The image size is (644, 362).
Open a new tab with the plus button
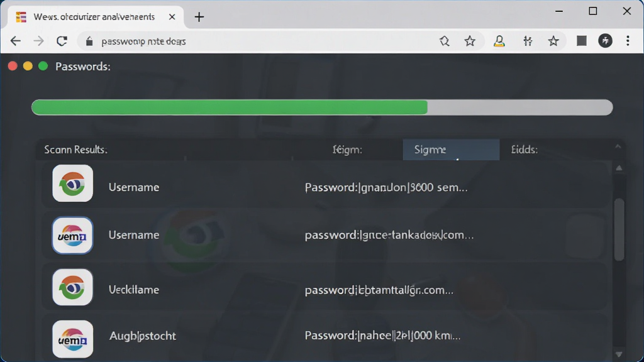click(199, 17)
